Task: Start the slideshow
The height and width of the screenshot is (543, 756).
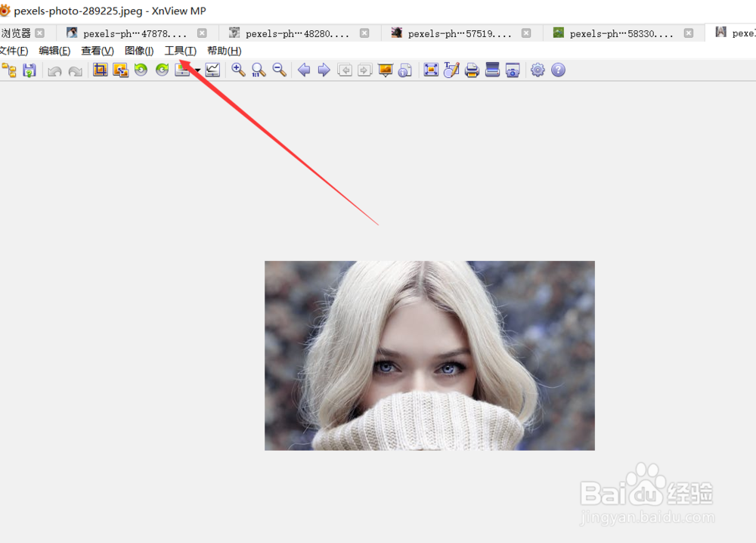Action: [386, 70]
